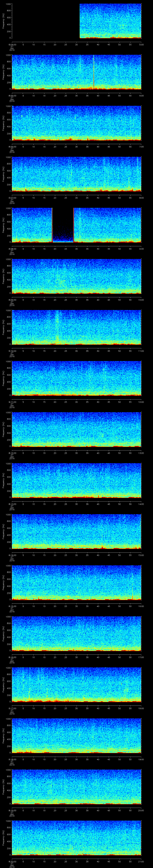Select the spectrogram starting at 8:17:00
153x868 pixels.
coord(76,684)
